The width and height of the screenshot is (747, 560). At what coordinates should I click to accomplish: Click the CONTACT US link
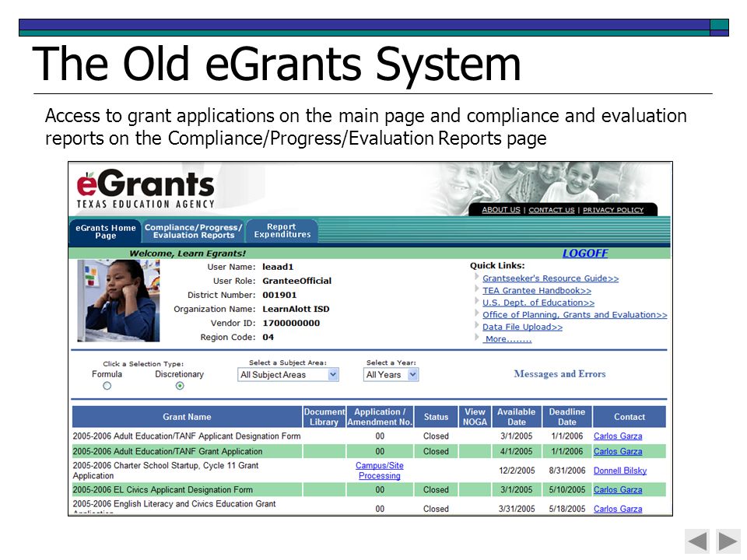[x=551, y=210]
